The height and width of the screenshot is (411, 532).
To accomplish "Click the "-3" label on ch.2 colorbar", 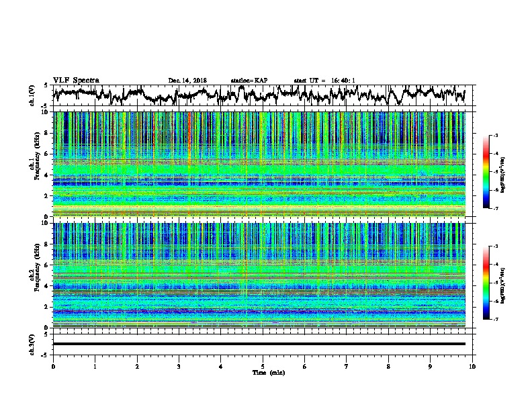I will [495, 246].
